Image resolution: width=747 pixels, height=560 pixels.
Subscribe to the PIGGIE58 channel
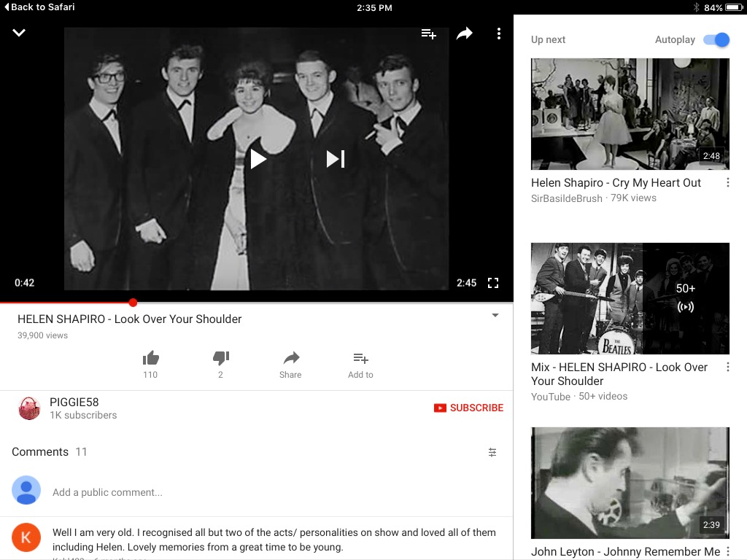pos(468,408)
